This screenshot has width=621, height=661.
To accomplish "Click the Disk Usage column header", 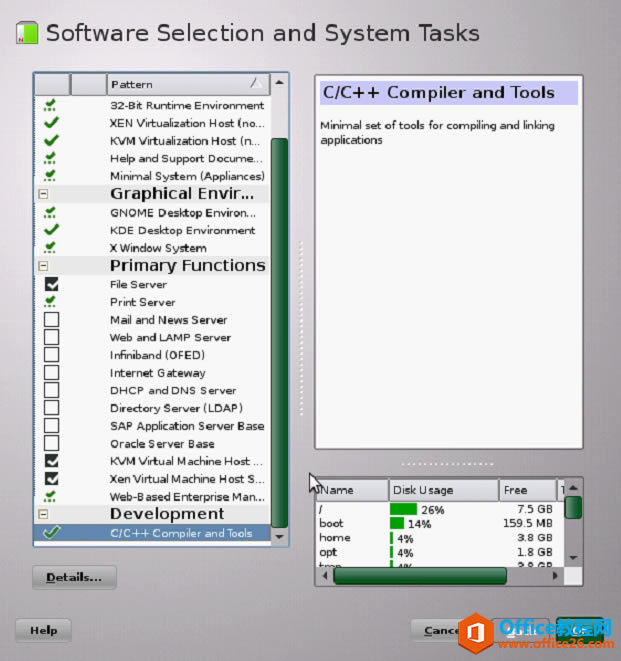I will (444, 490).
